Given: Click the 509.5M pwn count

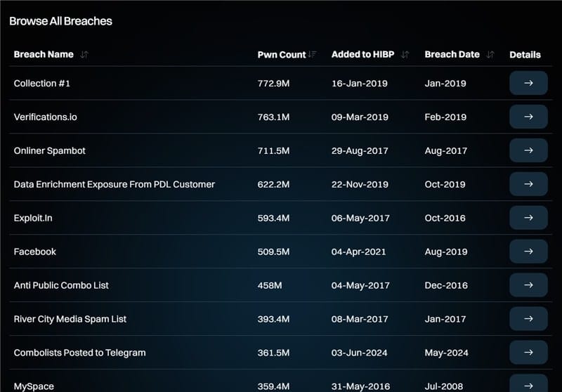Looking at the screenshot, I should click(x=273, y=252).
